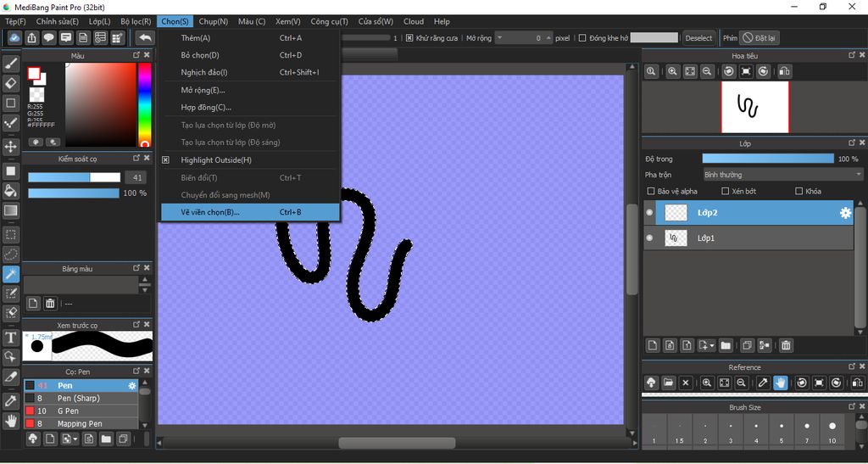868x464 pixels.
Task: Select the Move tool
Action: [10, 147]
